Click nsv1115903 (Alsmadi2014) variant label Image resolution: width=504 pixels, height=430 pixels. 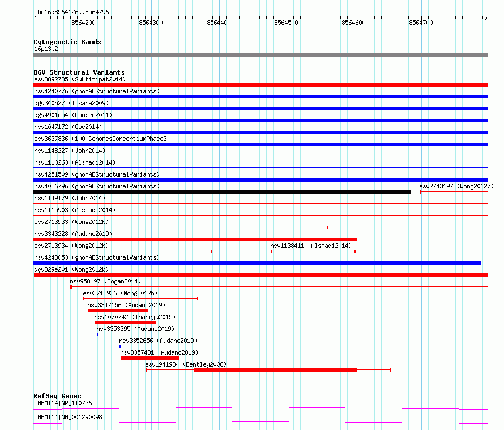pyautogui.click(x=75, y=210)
